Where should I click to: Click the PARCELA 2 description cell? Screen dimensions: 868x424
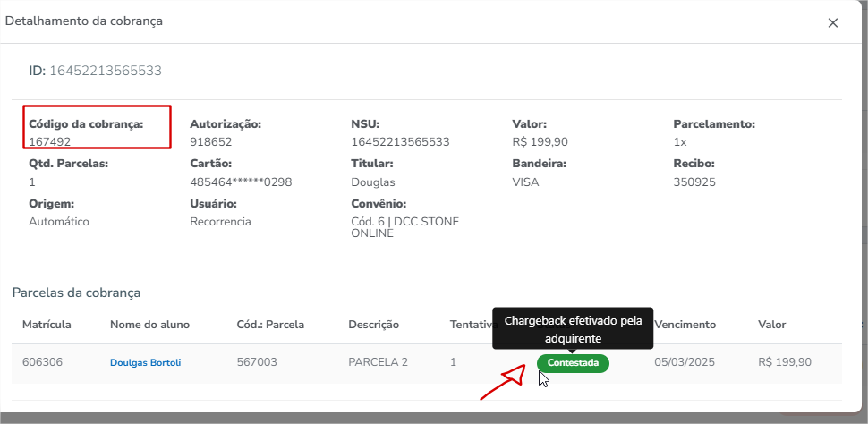point(378,362)
